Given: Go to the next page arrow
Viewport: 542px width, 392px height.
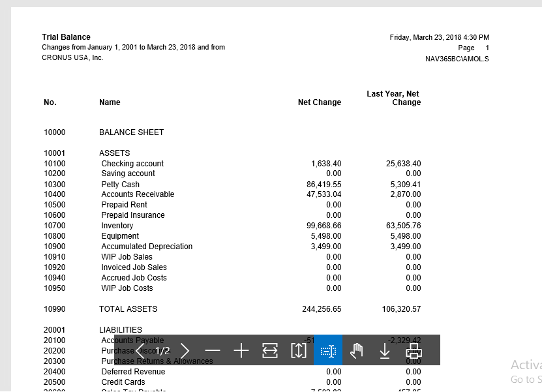Looking at the screenshot, I should tap(185, 351).
